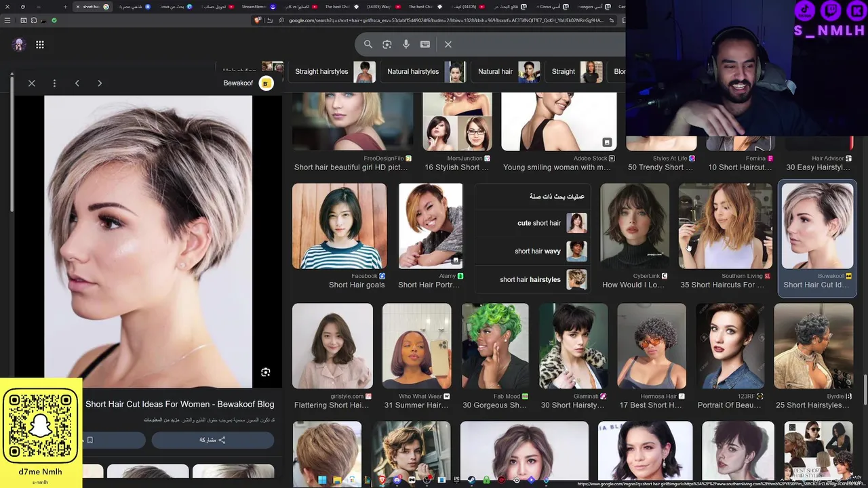Click the large preview hairstyle image
The width and height of the screenshot is (868, 488).
click(148, 241)
